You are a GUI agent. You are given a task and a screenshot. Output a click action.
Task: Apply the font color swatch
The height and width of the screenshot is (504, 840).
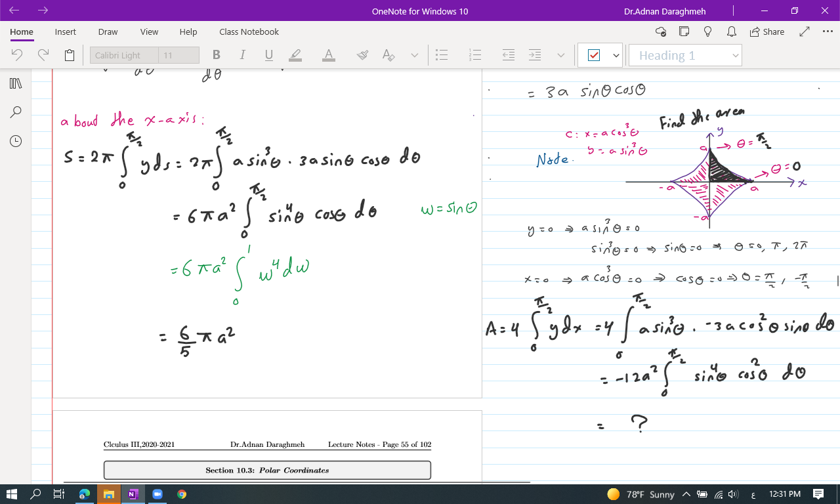point(329,55)
